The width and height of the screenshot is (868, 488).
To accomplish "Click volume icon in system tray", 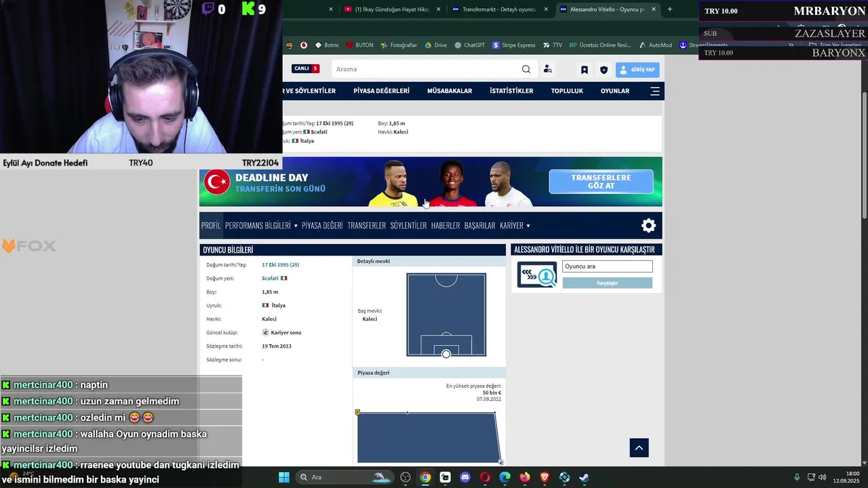I will 822,477.
